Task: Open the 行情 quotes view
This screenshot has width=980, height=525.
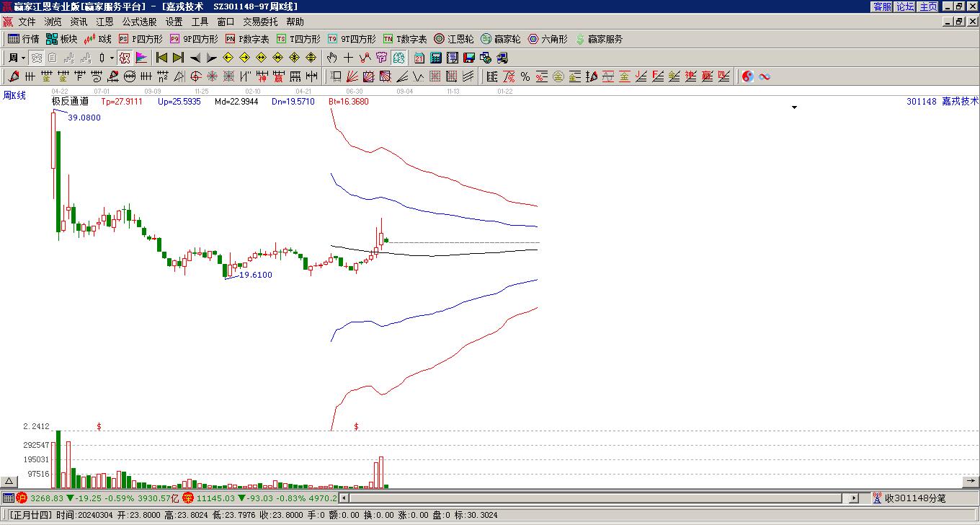Action: (x=23, y=39)
